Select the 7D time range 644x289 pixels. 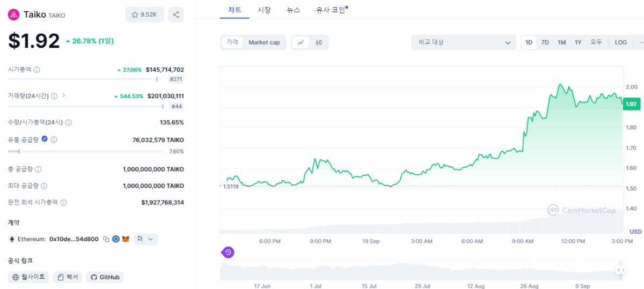click(545, 42)
